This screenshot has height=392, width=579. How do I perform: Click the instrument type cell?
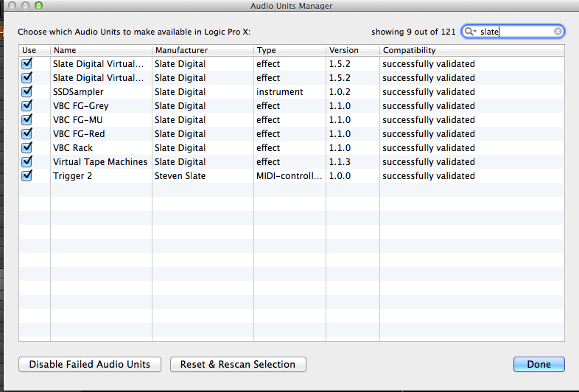pyautogui.click(x=280, y=92)
